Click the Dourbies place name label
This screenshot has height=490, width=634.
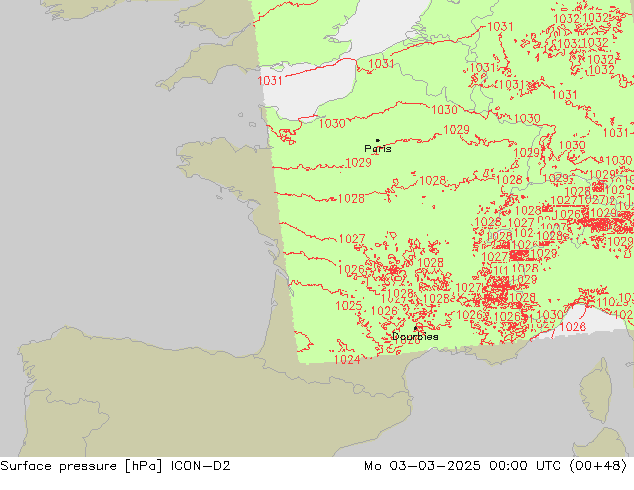point(415,336)
